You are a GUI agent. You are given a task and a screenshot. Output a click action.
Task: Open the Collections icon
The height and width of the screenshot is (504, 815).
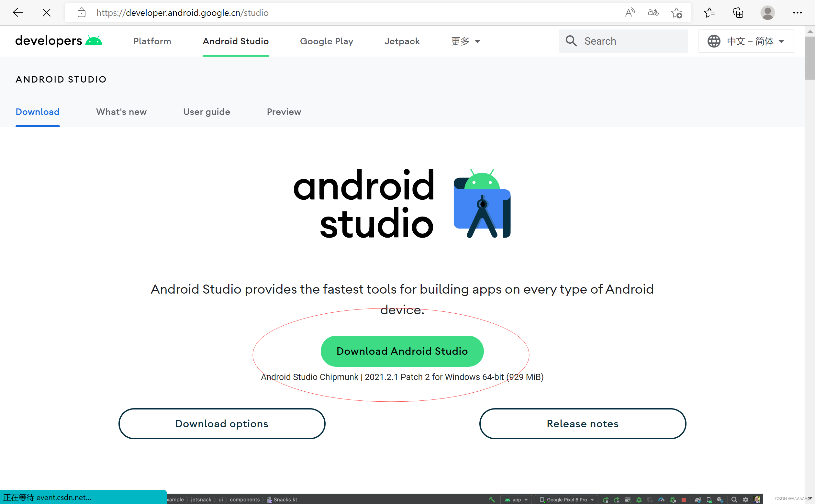738,13
